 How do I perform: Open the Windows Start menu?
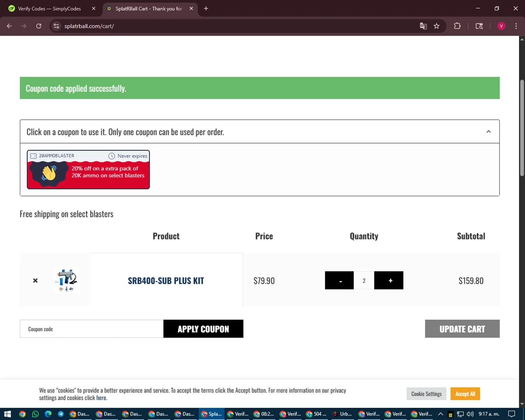point(7,414)
